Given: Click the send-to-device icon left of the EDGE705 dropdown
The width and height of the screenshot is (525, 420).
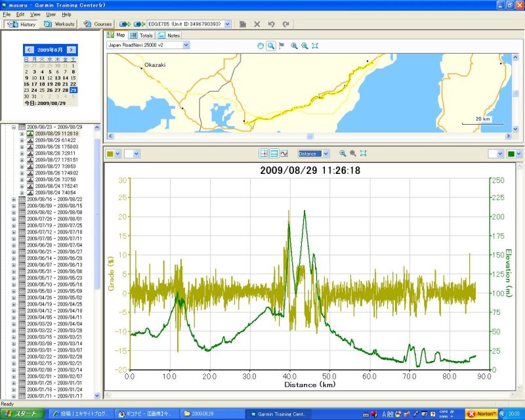Looking at the screenshot, I should [125, 24].
